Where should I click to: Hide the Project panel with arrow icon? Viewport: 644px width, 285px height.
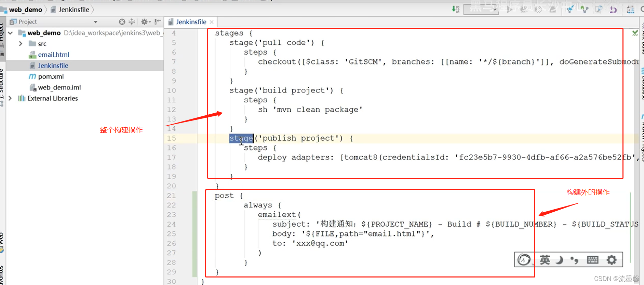tap(158, 22)
